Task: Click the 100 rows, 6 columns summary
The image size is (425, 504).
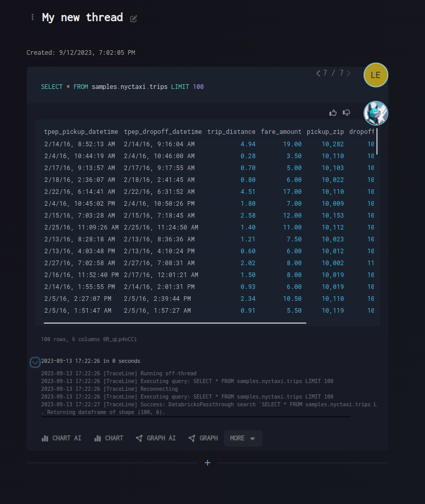Action: click(x=89, y=339)
